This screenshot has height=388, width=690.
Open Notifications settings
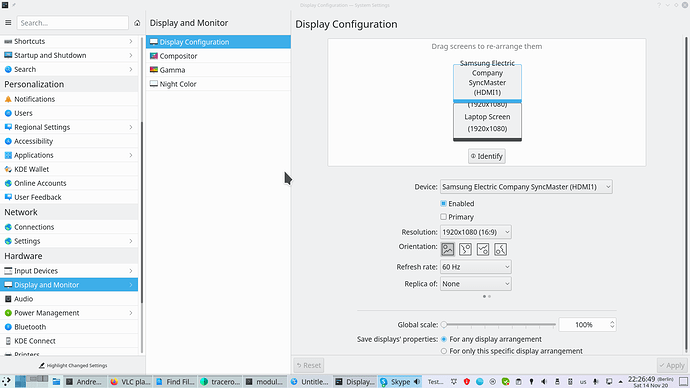[69, 99]
